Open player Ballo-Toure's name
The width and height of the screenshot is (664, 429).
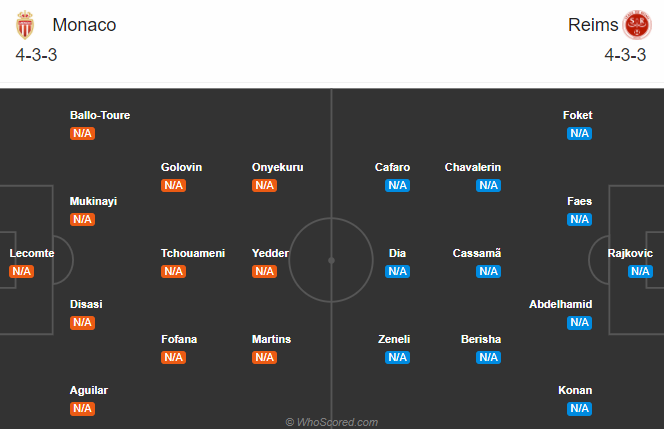coord(100,115)
